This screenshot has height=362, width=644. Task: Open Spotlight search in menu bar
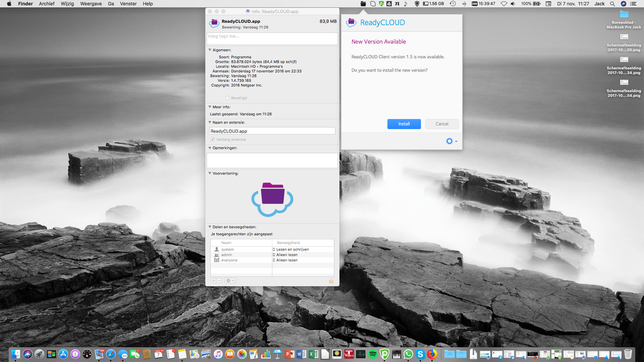click(612, 4)
